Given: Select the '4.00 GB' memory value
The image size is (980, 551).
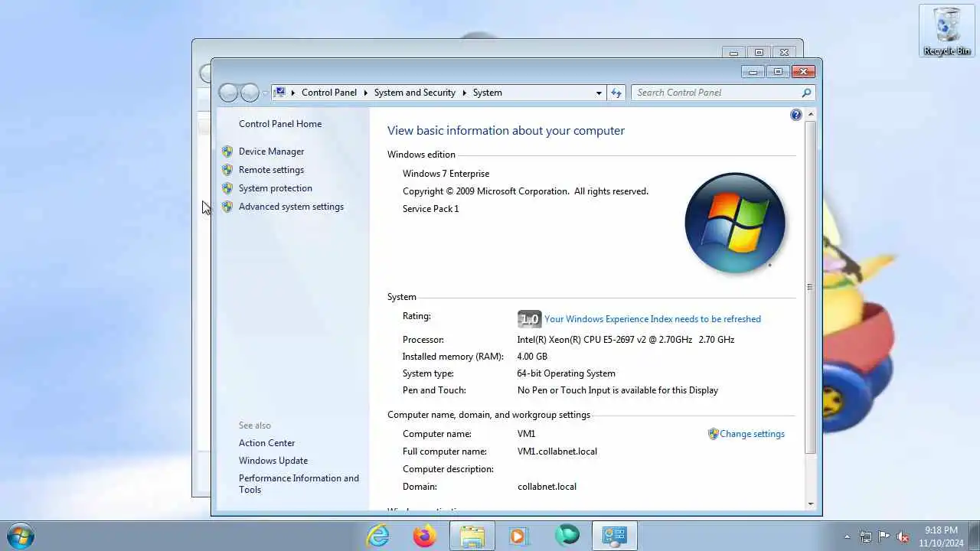Looking at the screenshot, I should point(532,357).
